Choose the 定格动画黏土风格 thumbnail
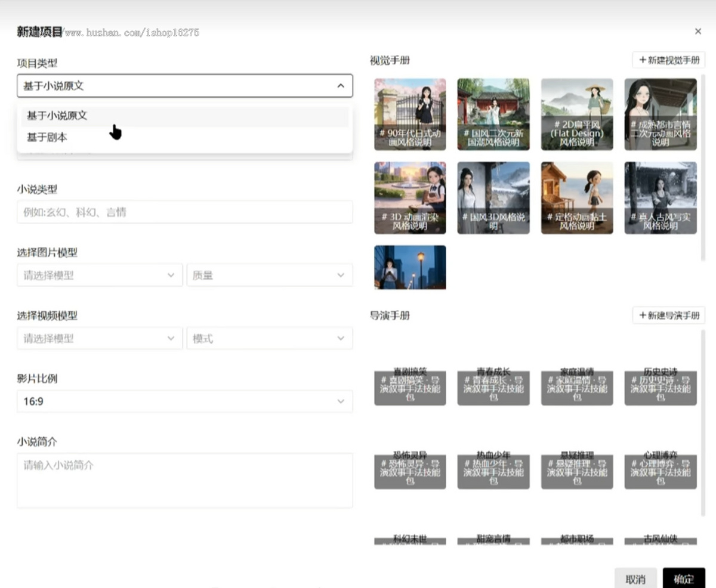The width and height of the screenshot is (716, 588). (577, 198)
